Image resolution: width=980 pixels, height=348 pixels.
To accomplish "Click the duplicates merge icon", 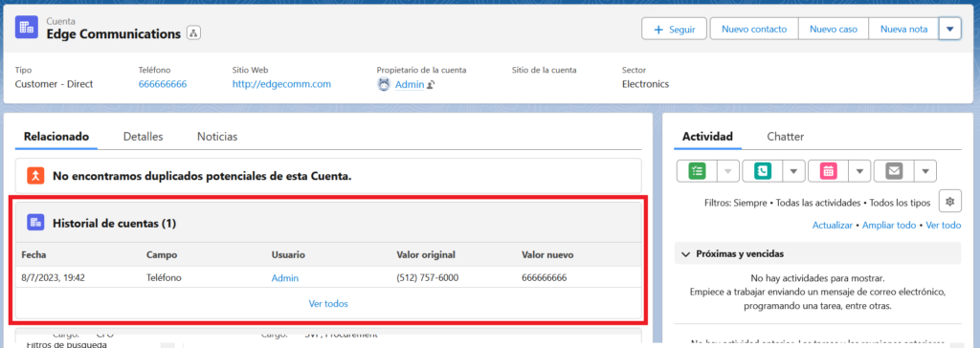I will tap(36, 176).
